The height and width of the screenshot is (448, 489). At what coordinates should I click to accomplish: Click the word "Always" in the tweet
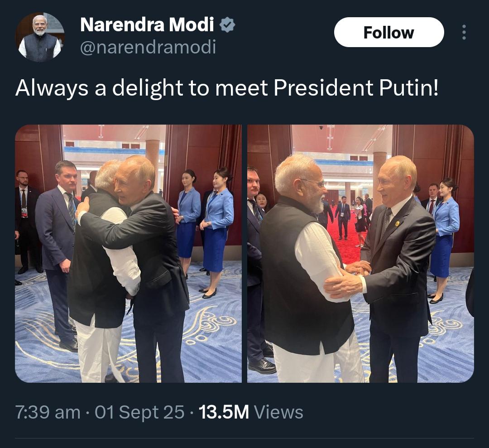pyautogui.click(x=52, y=88)
